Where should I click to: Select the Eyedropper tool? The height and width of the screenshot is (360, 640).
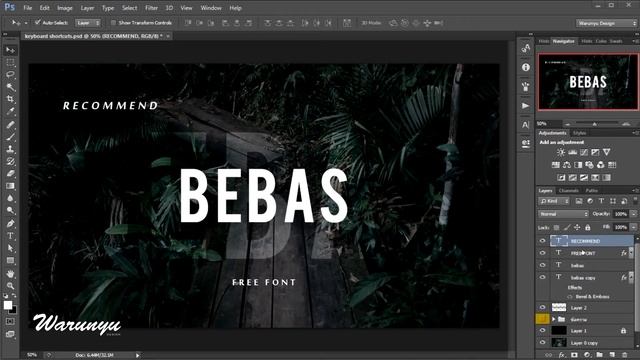tap(10, 111)
